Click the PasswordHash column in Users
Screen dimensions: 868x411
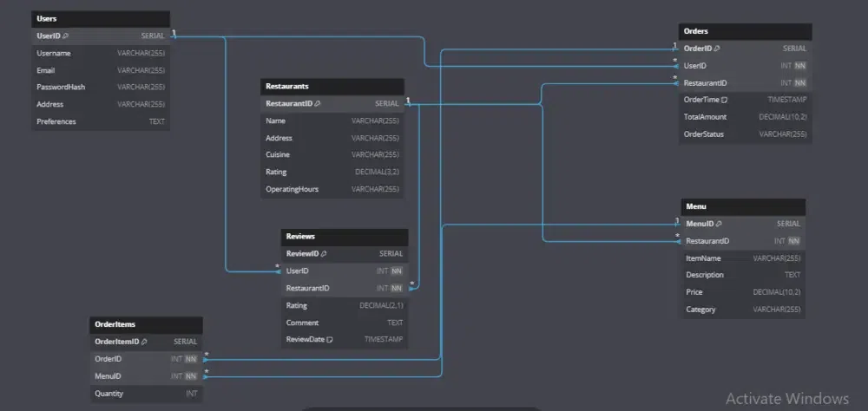(x=101, y=88)
